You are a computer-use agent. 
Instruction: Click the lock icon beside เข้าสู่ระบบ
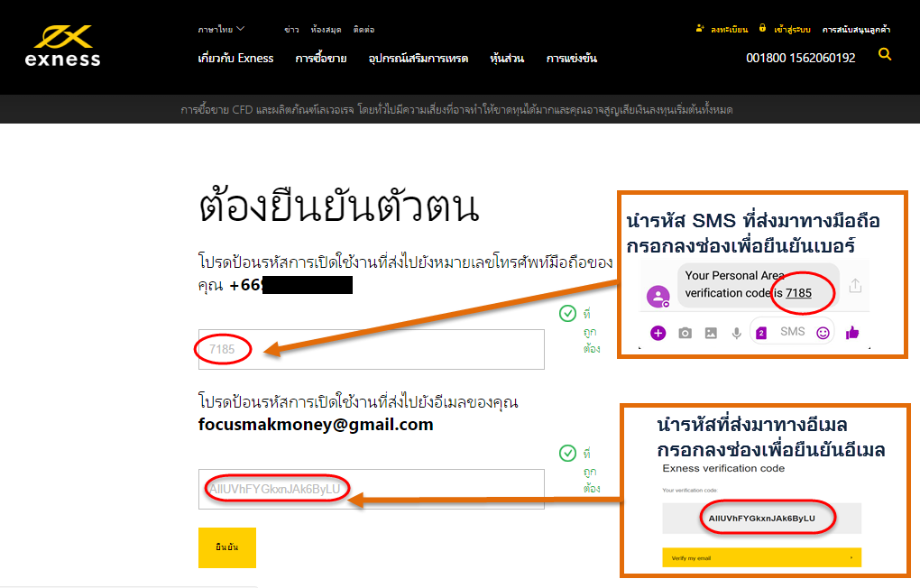click(762, 28)
